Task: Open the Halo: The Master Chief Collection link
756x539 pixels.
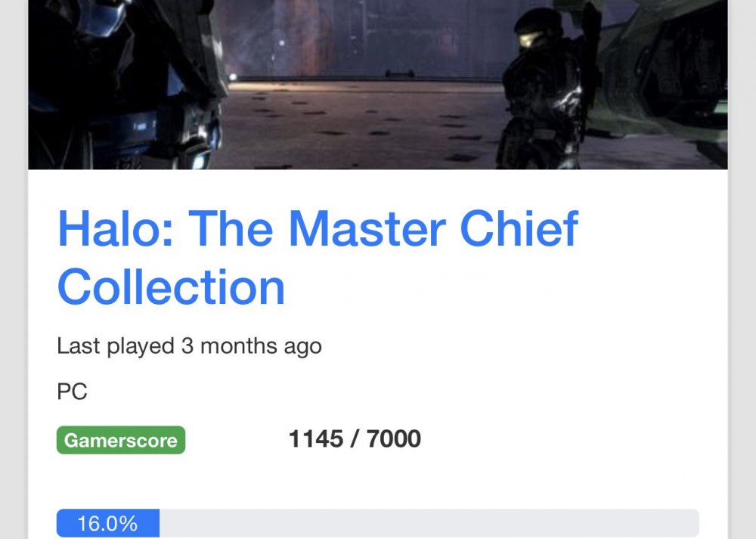Action: (x=318, y=258)
